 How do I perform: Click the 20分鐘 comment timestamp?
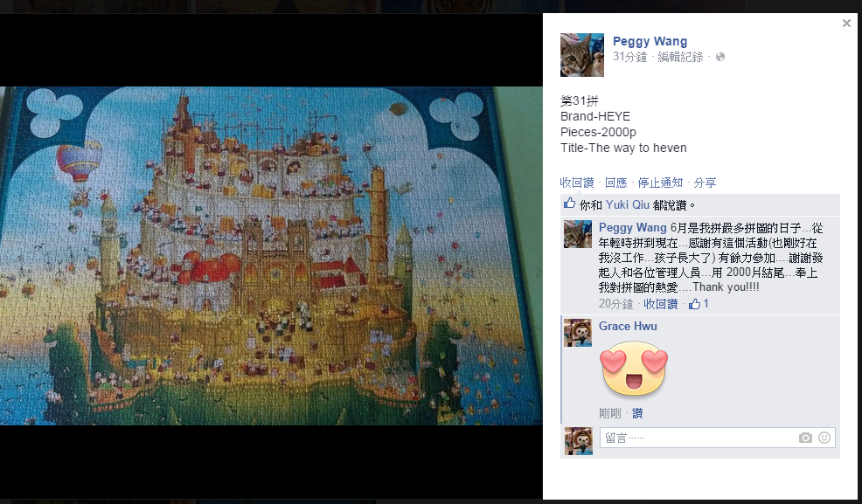pyautogui.click(x=615, y=304)
